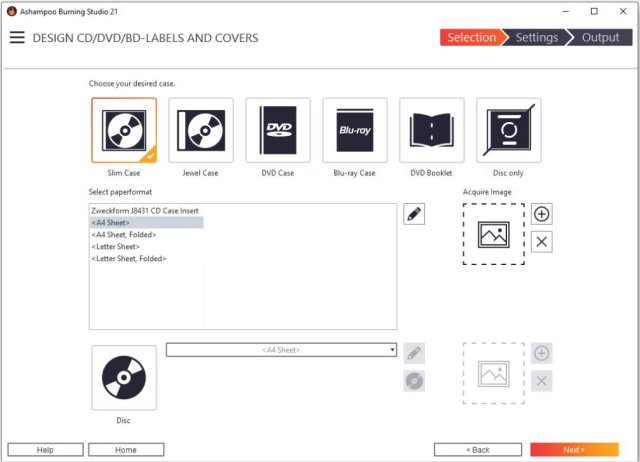
Task: Click the case Acquire Image placeholder
Action: tap(494, 234)
